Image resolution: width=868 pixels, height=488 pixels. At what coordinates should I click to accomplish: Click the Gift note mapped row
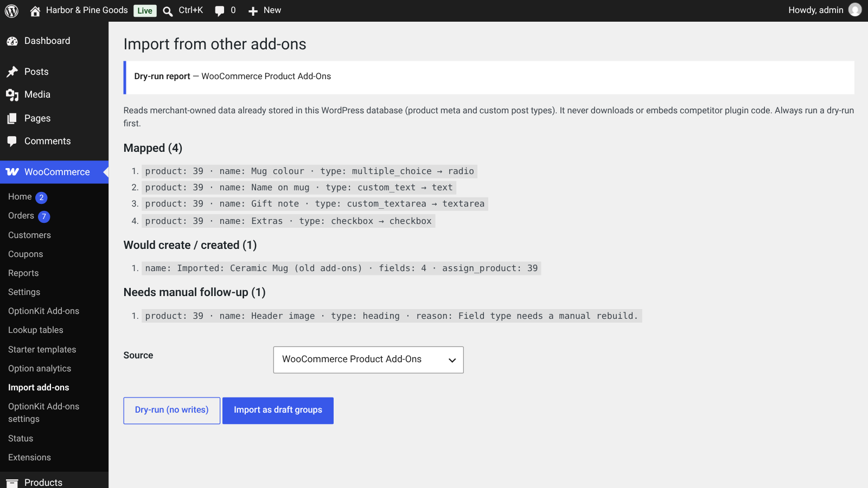click(315, 204)
